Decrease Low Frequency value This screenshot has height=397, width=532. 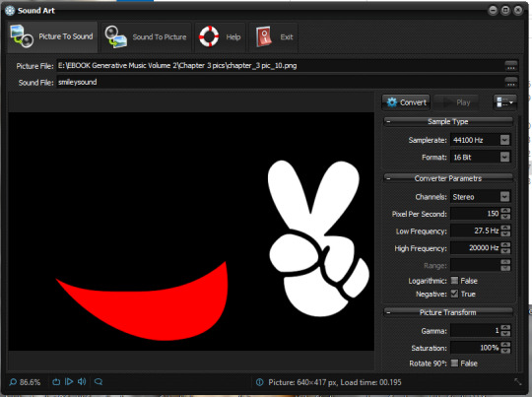(505, 234)
